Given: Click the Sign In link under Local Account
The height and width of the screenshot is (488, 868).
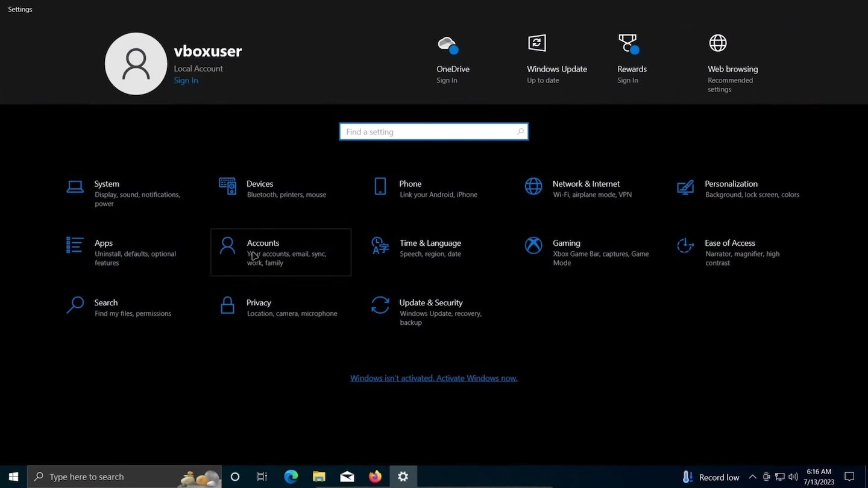Looking at the screenshot, I should (x=186, y=80).
